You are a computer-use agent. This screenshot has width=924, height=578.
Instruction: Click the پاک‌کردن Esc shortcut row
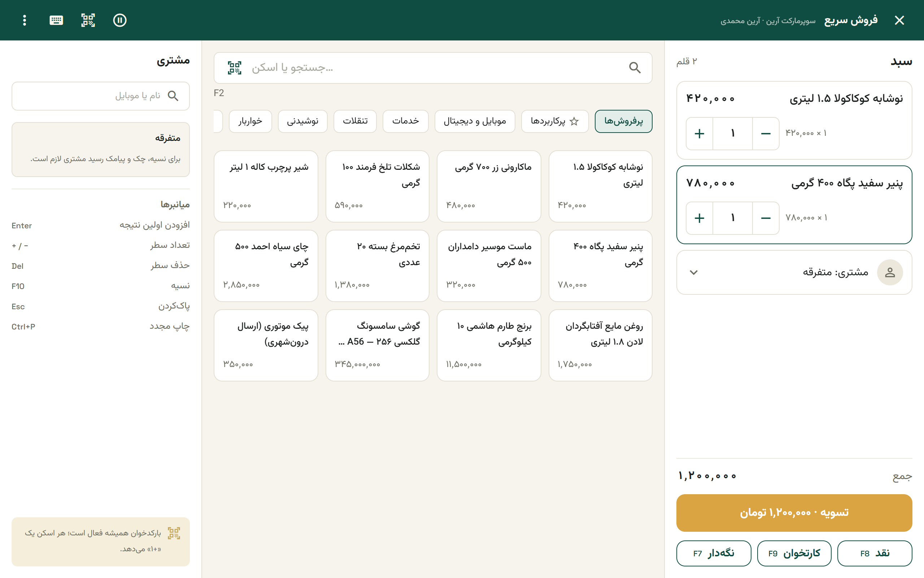100,306
